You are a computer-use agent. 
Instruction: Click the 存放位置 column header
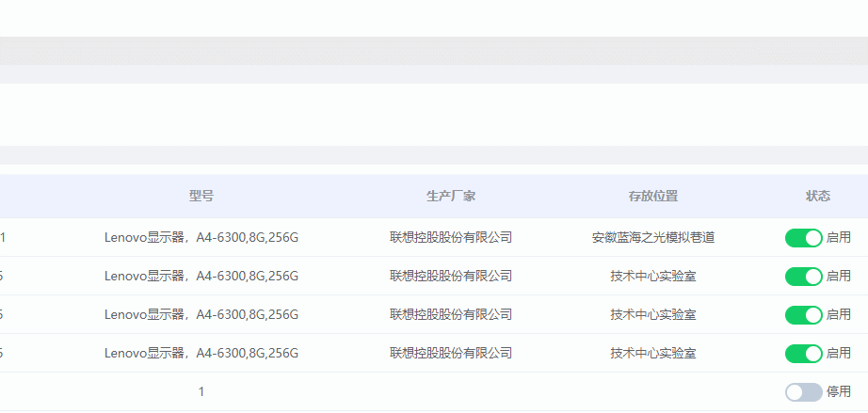[x=653, y=196]
